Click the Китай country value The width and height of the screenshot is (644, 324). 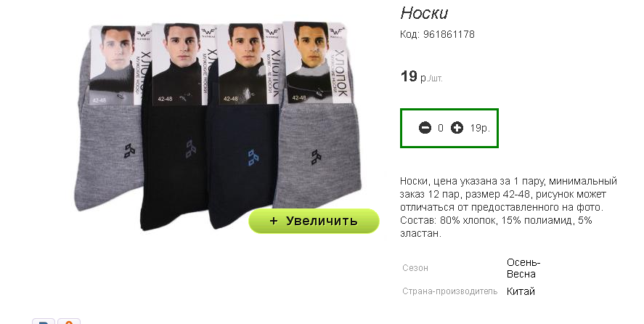[x=521, y=291]
